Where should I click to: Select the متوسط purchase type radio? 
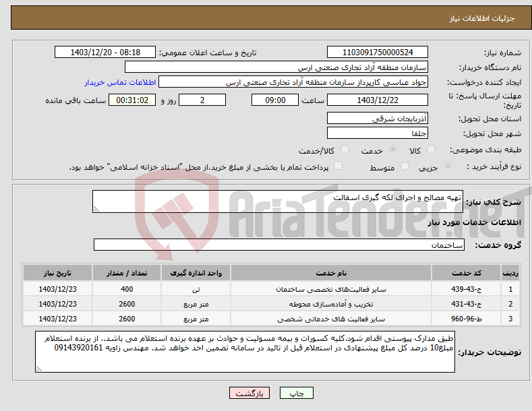point(405,166)
